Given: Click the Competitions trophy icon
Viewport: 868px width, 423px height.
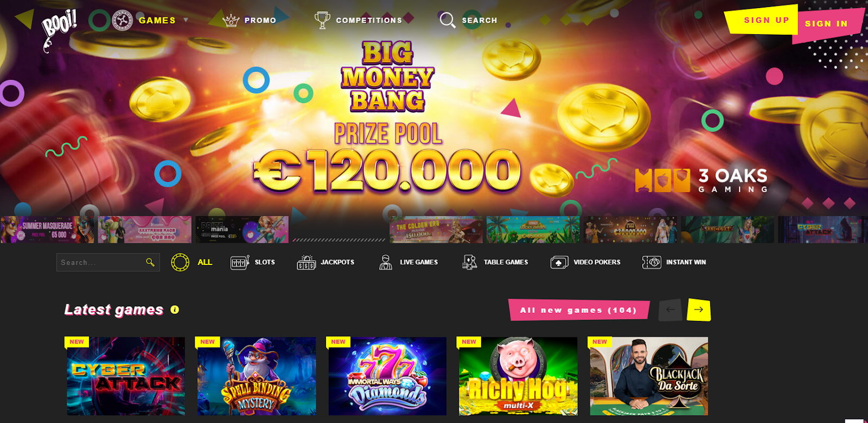Looking at the screenshot, I should 322,20.
